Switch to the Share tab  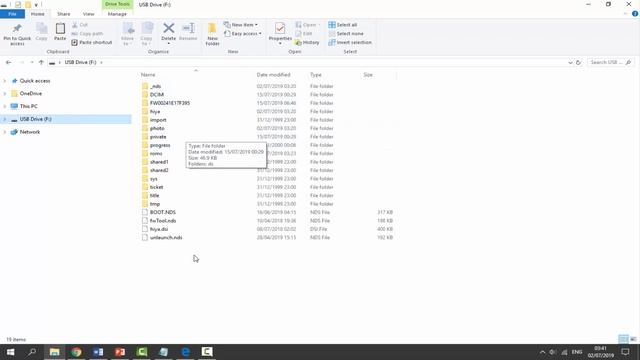tap(64, 14)
